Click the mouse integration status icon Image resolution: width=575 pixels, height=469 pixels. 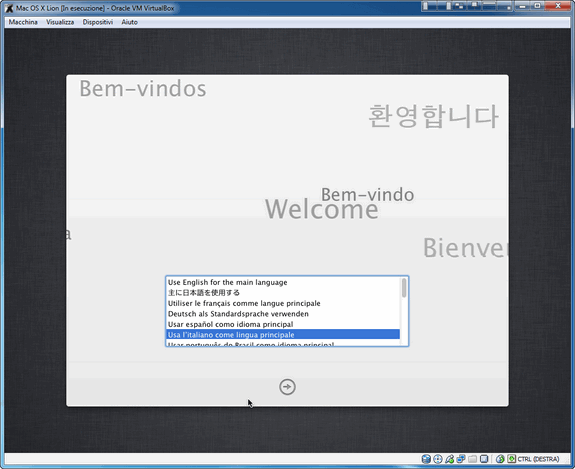(500, 459)
